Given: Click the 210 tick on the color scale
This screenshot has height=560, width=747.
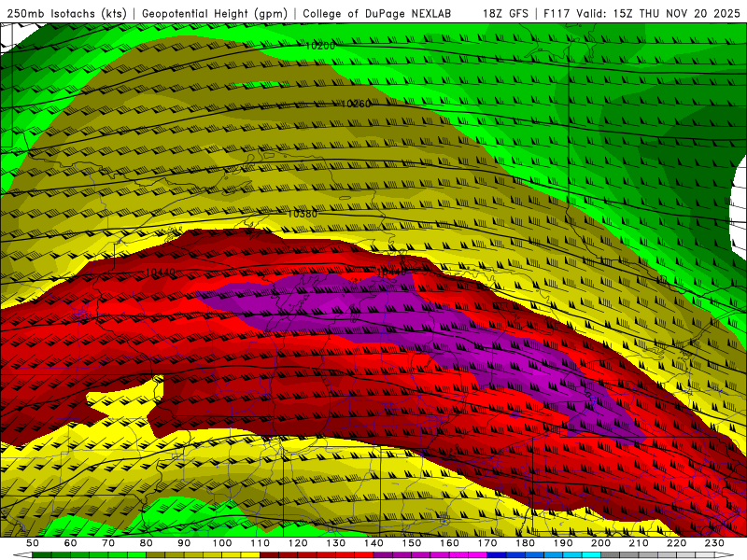Looking at the screenshot, I should click(x=639, y=543).
